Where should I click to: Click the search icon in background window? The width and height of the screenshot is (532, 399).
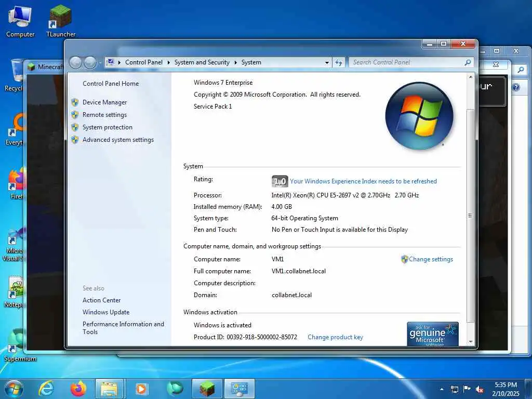521,70
